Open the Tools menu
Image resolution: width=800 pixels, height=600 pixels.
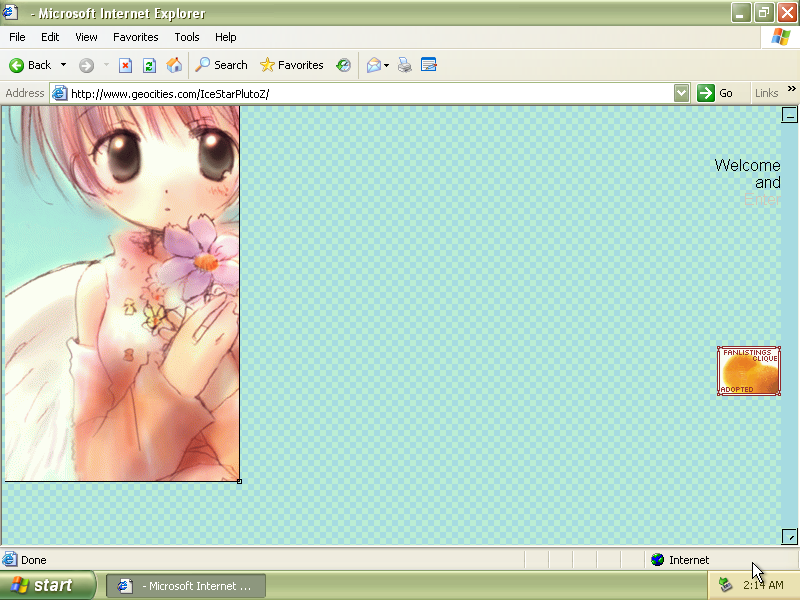(x=187, y=37)
